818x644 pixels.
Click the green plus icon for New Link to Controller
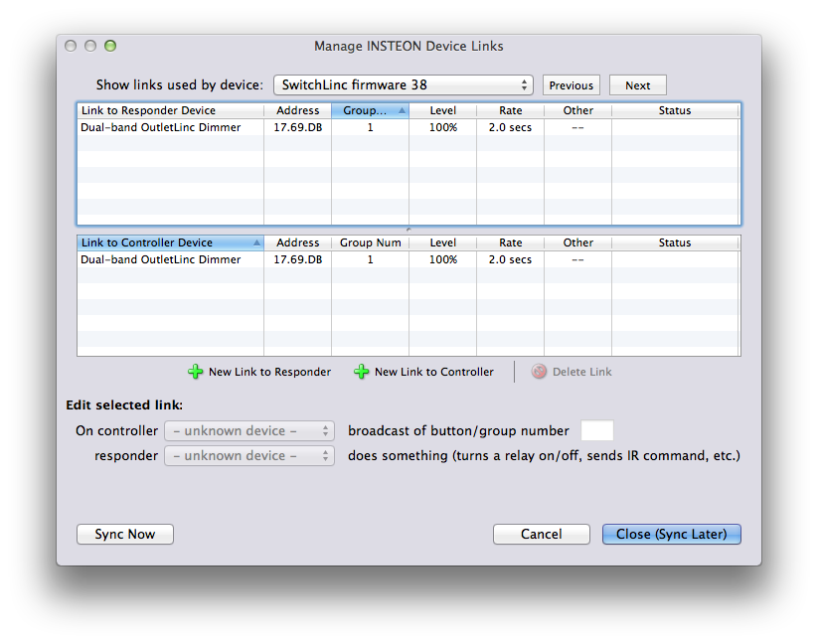coord(361,372)
